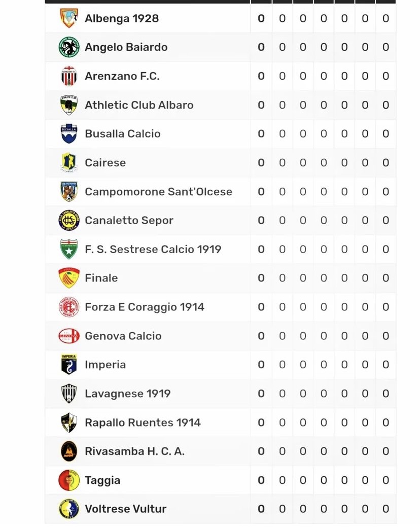Image resolution: width=420 pixels, height=527 pixels.
Task: Click the Athletic Club Albaro shield logo
Action: [x=69, y=105]
